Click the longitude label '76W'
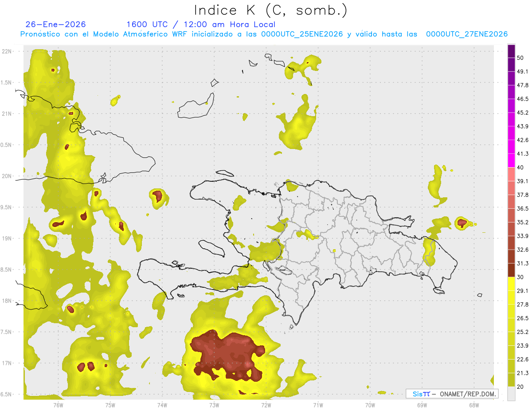This screenshot has width=532, height=411. pyautogui.click(x=58, y=405)
